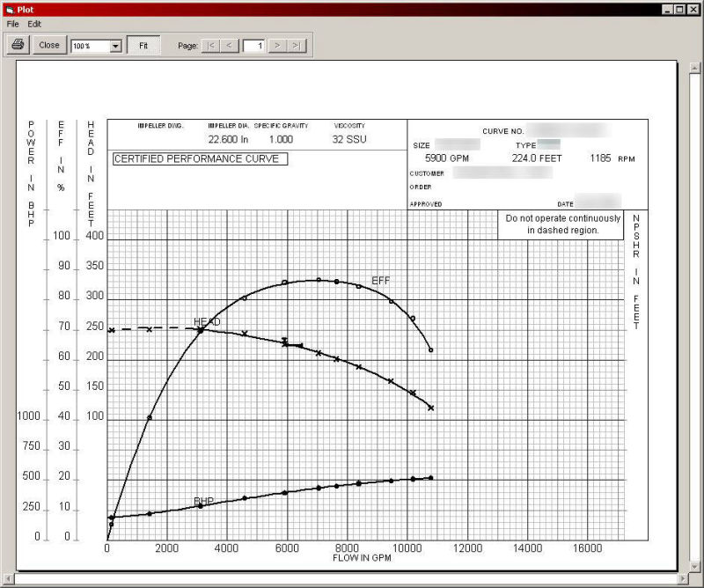Go to the first page

pyautogui.click(x=211, y=46)
